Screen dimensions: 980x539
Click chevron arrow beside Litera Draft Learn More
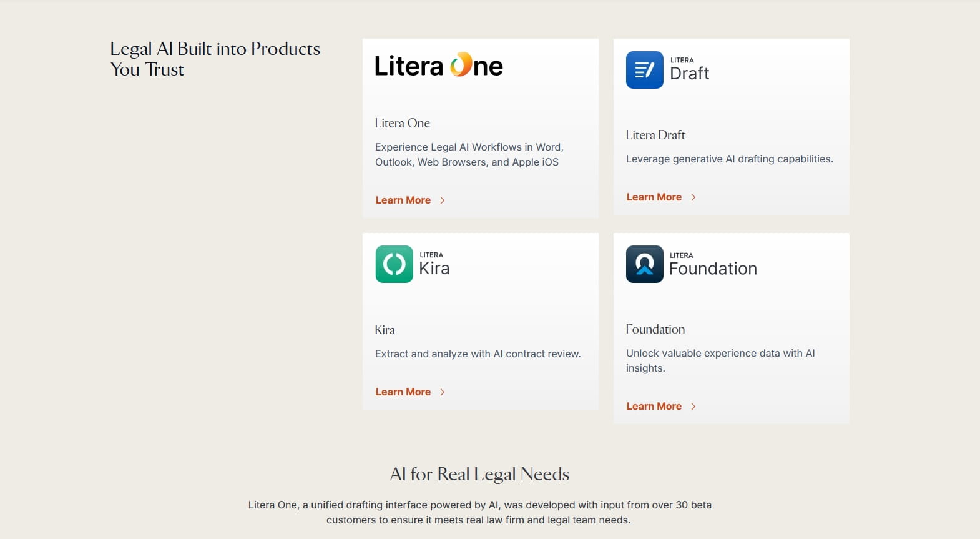693,197
